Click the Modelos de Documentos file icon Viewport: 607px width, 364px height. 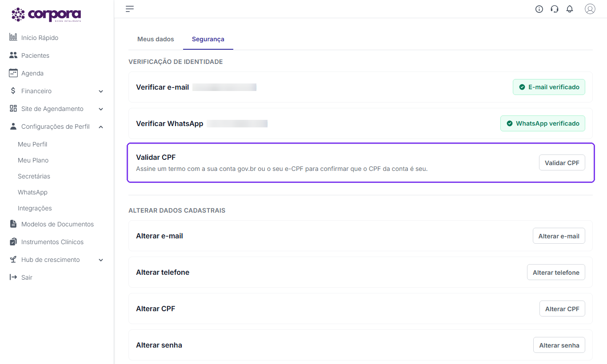tap(13, 224)
